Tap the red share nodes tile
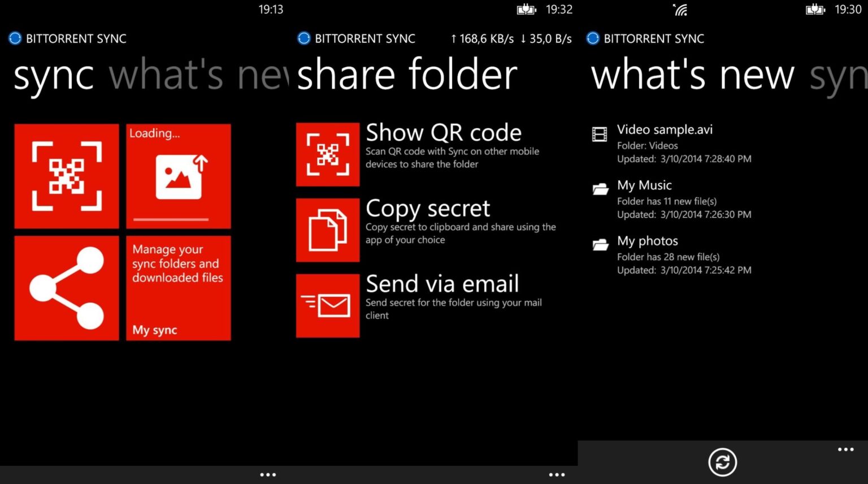This screenshot has width=868, height=484. 67,288
